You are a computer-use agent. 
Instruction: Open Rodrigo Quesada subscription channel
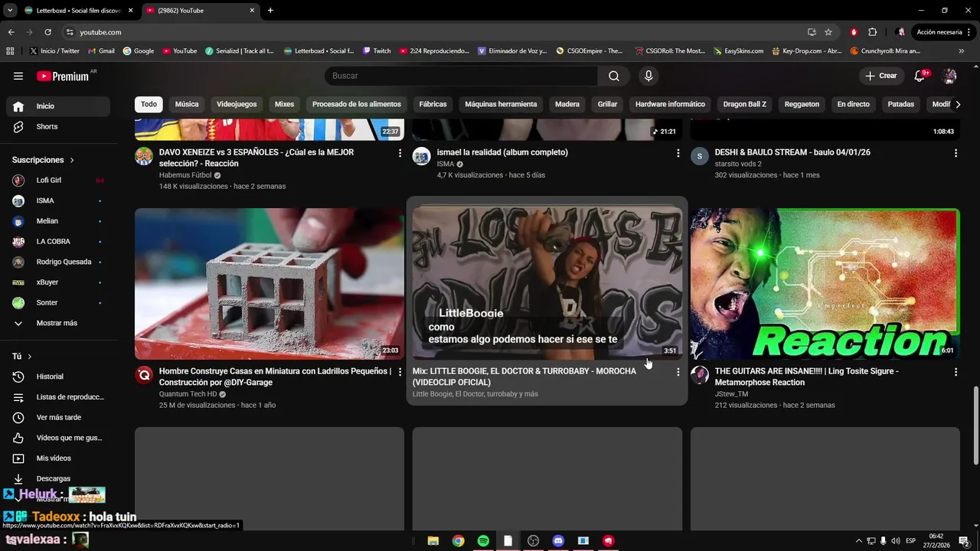(x=58, y=262)
